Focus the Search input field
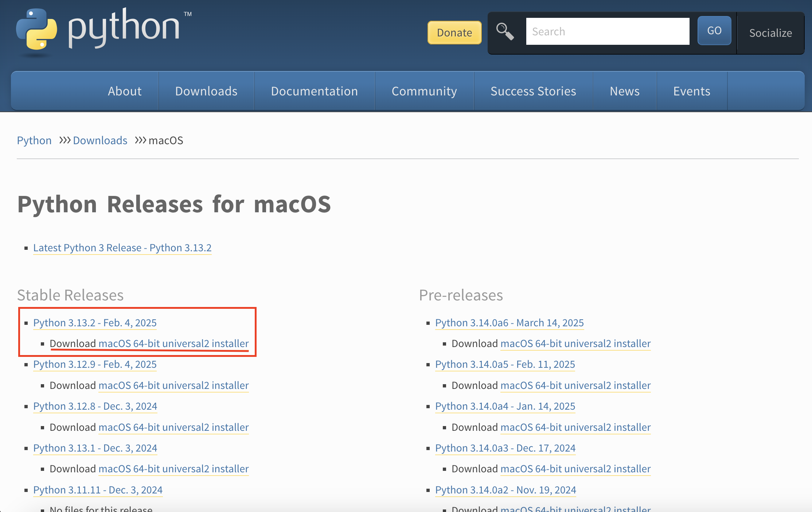 [608, 31]
